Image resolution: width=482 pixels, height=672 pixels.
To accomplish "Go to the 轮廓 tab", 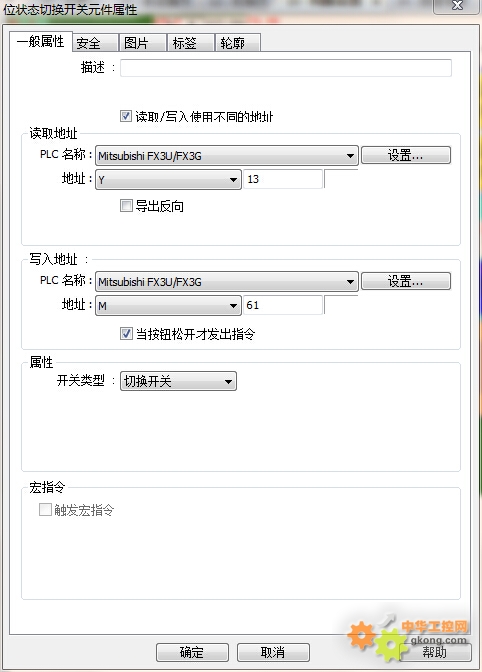I will (x=238, y=43).
